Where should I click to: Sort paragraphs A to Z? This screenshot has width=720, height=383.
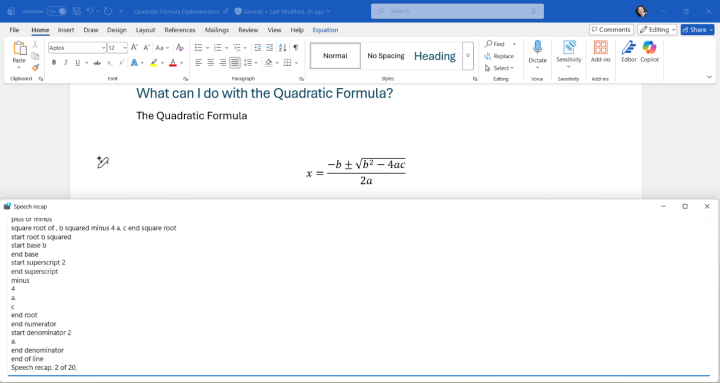click(283, 47)
